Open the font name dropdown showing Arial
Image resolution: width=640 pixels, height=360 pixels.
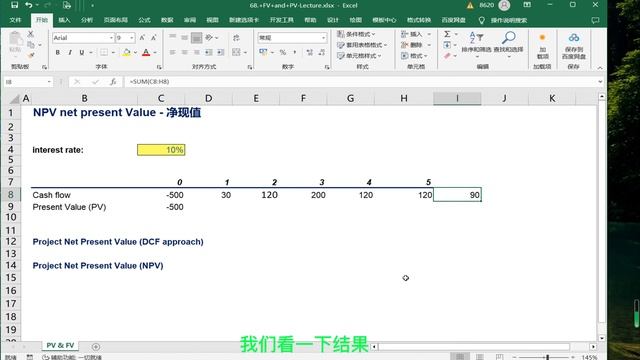pos(111,38)
